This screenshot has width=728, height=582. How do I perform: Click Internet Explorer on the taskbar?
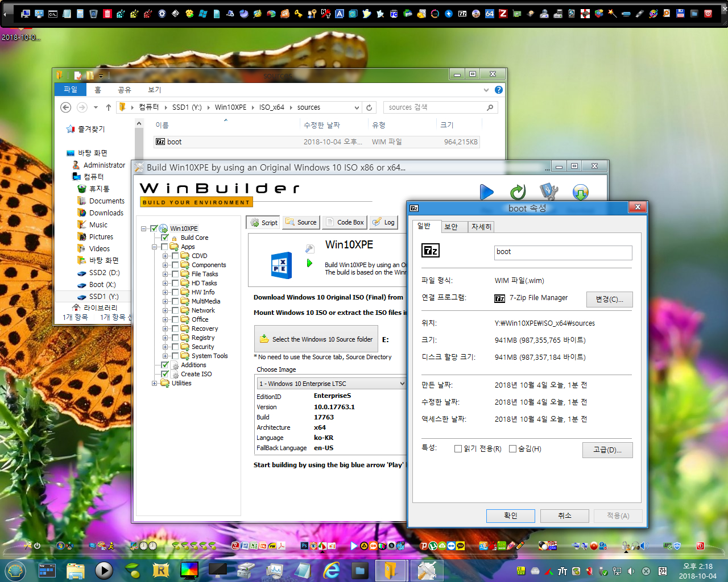coord(332,570)
